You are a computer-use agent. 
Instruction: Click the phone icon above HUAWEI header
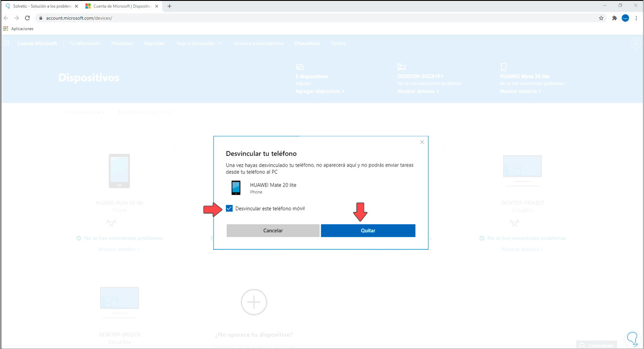504,67
